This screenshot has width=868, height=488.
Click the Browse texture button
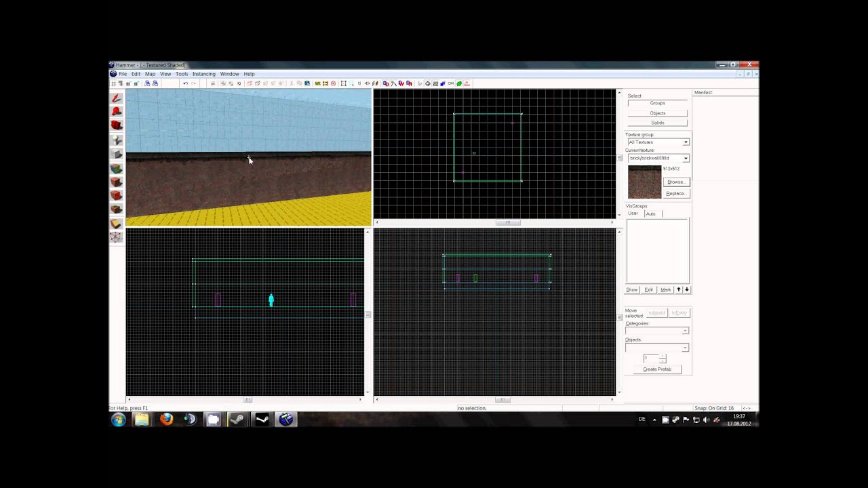click(x=675, y=182)
